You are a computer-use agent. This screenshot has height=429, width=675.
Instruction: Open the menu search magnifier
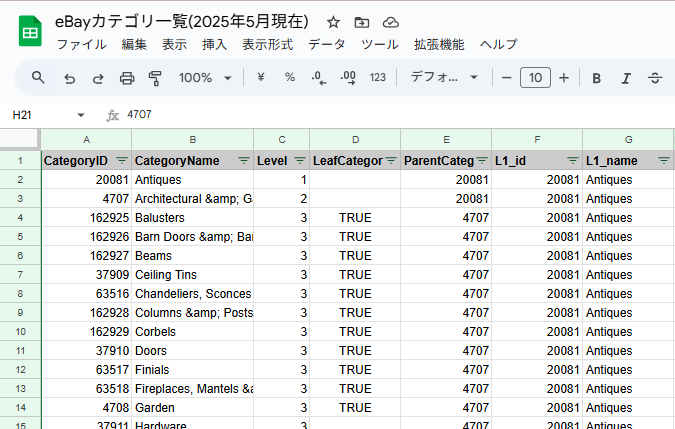coord(38,78)
